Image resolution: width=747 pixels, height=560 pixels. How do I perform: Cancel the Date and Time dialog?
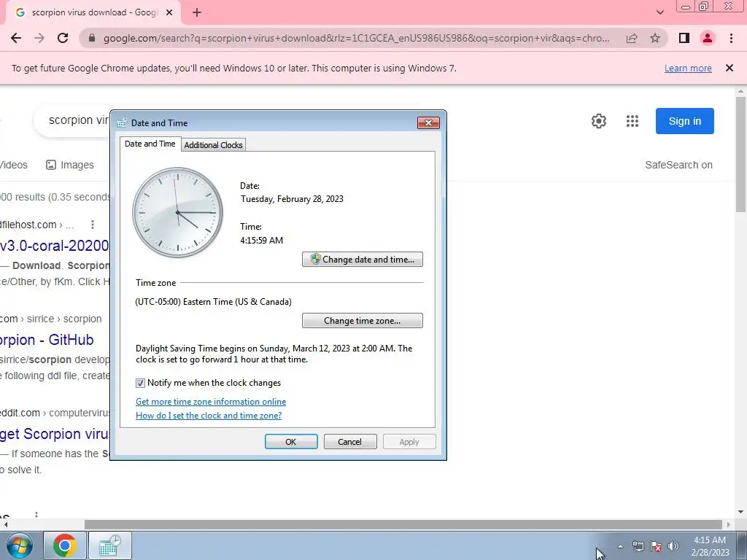point(350,441)
